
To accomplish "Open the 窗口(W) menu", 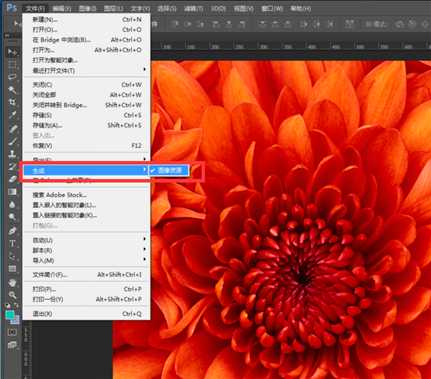I will (272, 8).
